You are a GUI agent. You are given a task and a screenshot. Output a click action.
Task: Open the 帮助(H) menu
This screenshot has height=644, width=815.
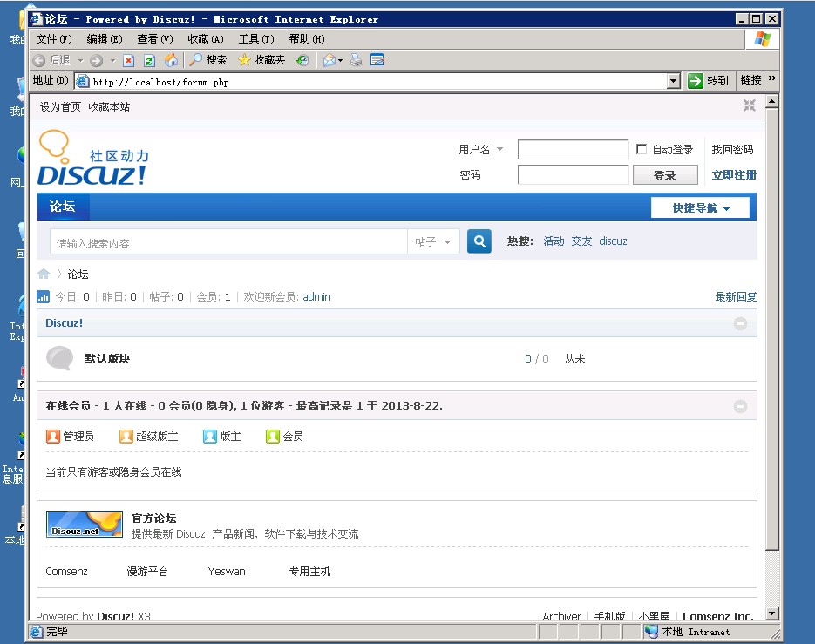pos(307,39)
